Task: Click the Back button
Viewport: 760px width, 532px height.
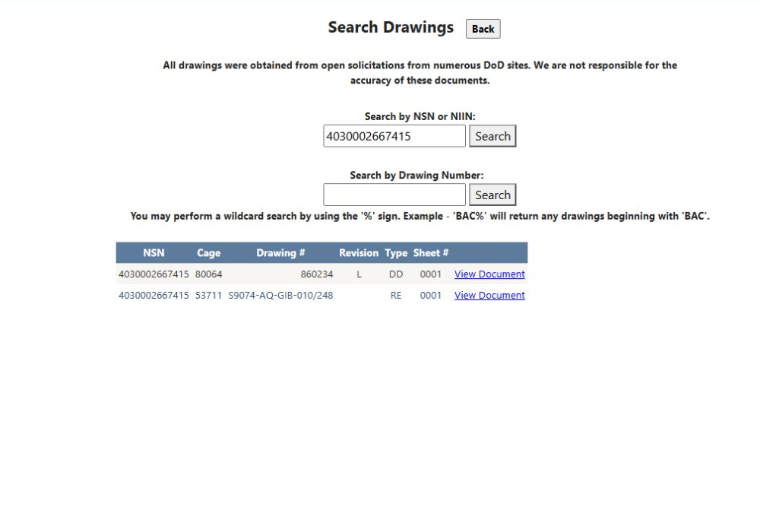Action: click(x=483, y=29)
